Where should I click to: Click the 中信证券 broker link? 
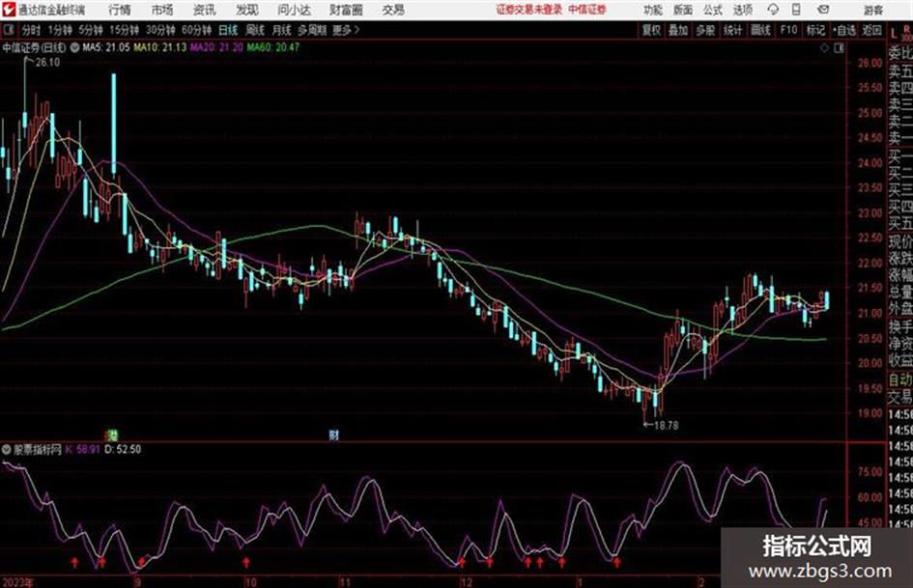click(587, 10)
